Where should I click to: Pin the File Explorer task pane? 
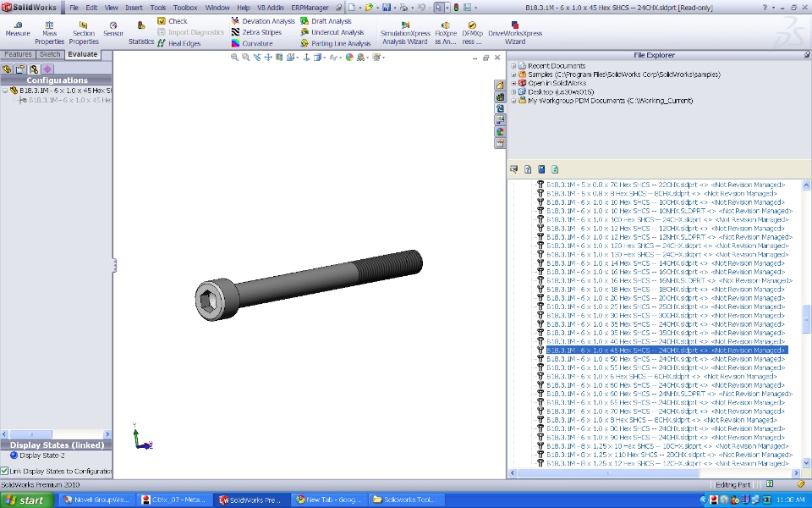point(807,54)
